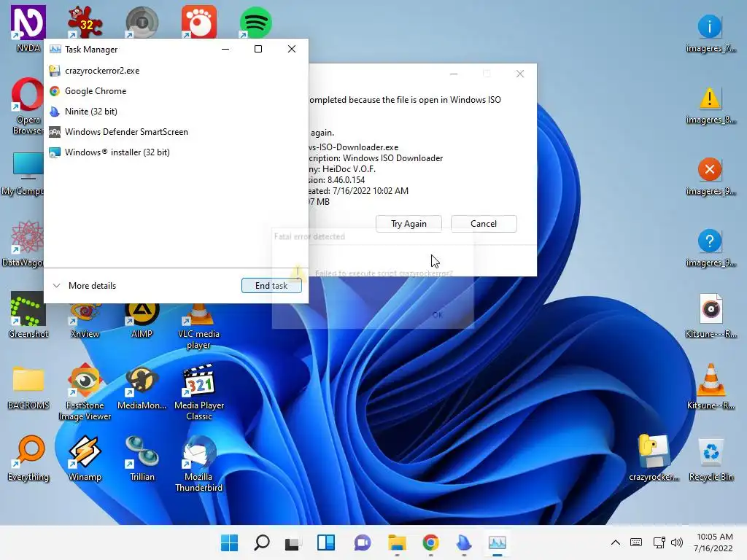The height and width of the screenshot is (560, 747).
Task: Click Try Again in file dialog
Action: [409, 224]
